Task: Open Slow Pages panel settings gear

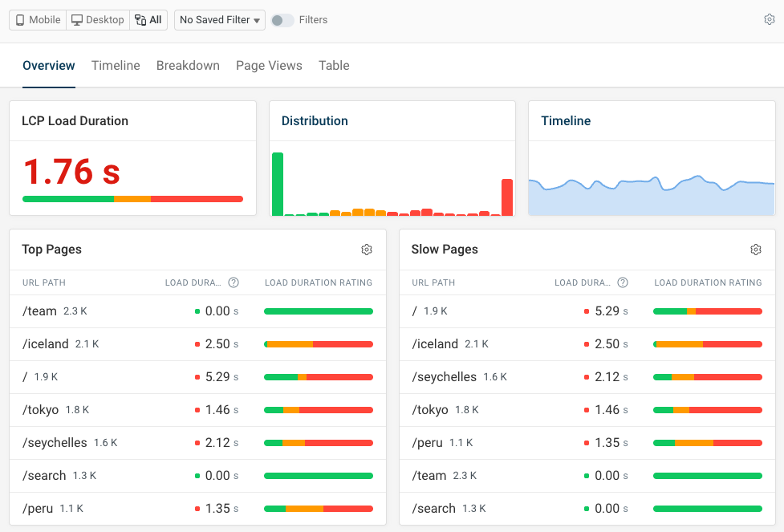Action: pyautogui.click(x=756, y=250)
